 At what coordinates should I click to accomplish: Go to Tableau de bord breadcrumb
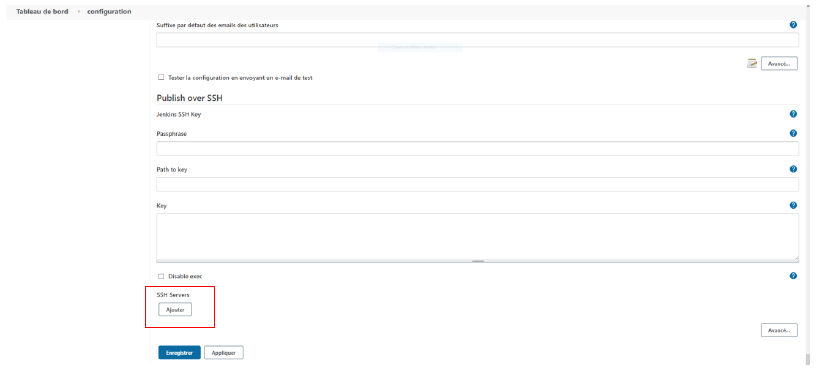[42, 11]
